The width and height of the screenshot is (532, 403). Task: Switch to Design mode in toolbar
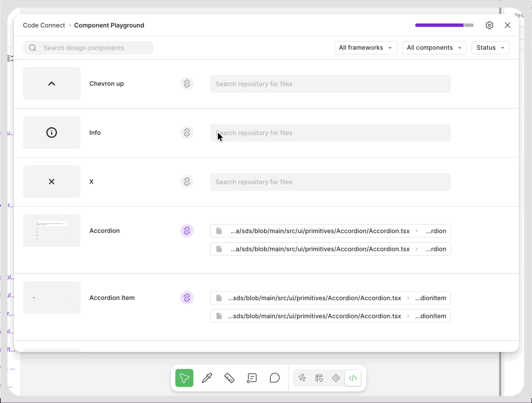click(319, 378)
